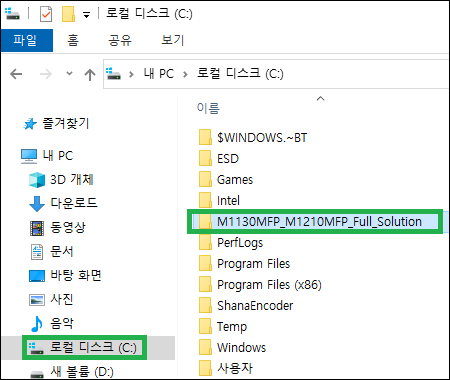Switch to the 홈 ribbon tab
The image size is (450, 380).
tap(73, 40)
